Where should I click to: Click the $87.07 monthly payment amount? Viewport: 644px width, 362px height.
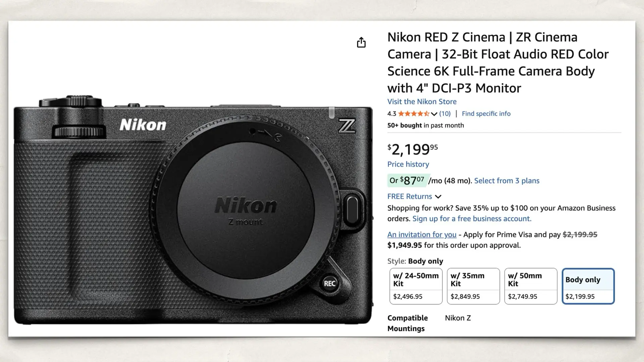[411, 181]
